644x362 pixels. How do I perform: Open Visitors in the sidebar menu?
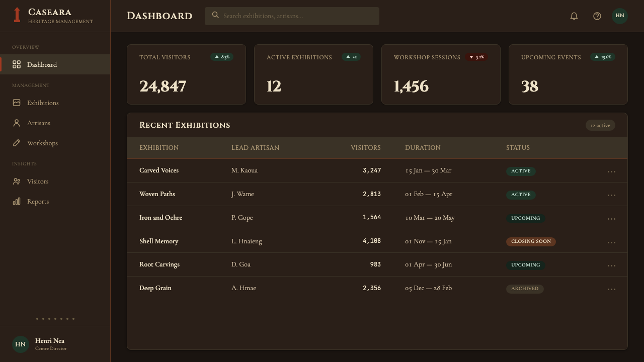pyautogui.click(x=55, y=181)
